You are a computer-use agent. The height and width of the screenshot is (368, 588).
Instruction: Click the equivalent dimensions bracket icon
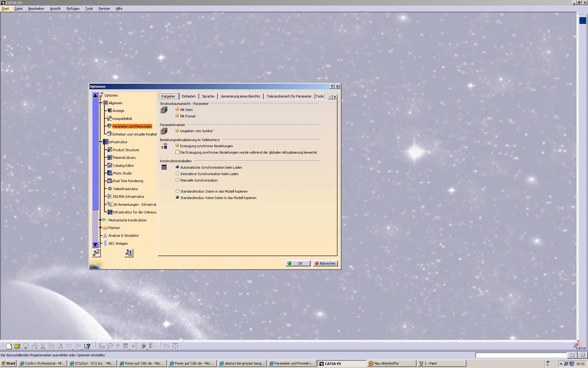(153, 346)
